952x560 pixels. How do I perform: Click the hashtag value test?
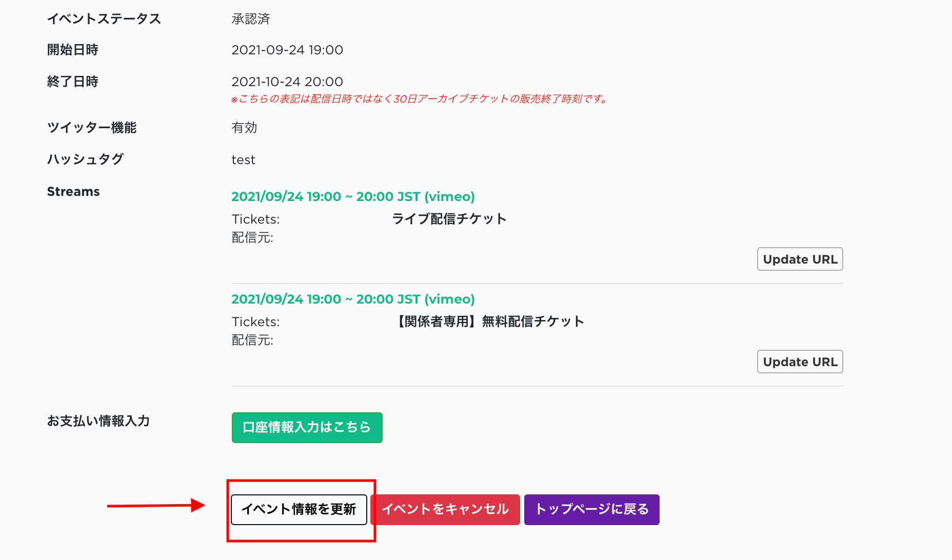pyautogui.click(x=243, y=160)
